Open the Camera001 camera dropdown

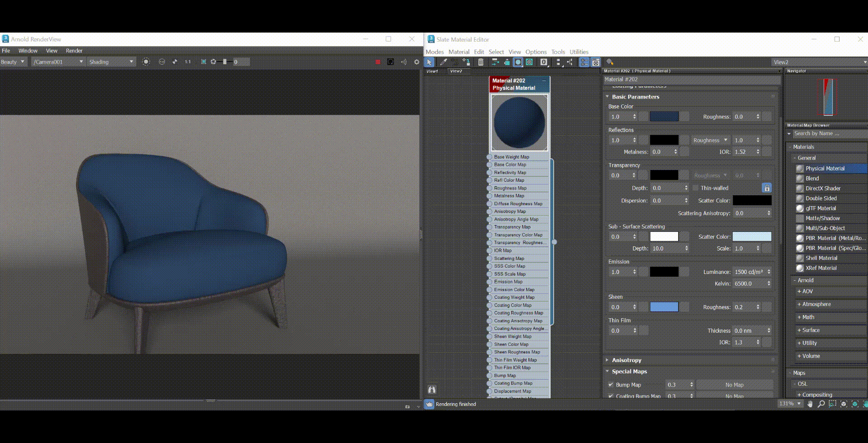pyautogui.click(x=58, y=62)
